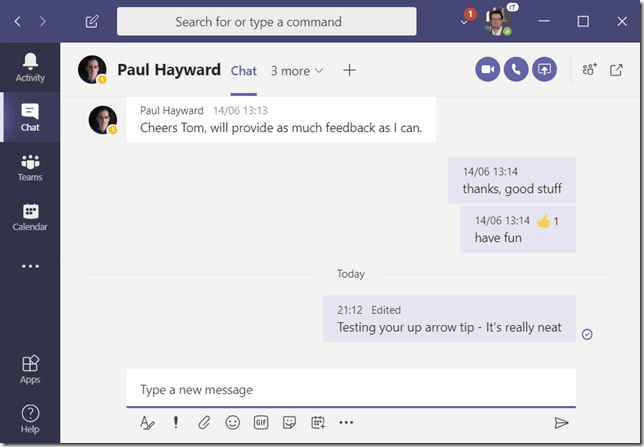The image size is (644, 447).
Task: Start a video call with Paul Hayward
Action: (x=488, y=69)
